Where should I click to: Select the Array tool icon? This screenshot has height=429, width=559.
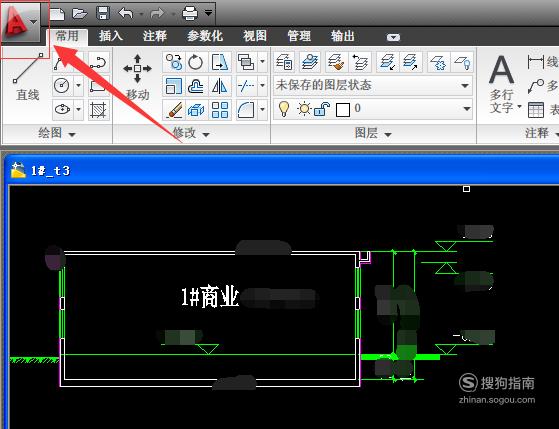[x=220, y=109]
